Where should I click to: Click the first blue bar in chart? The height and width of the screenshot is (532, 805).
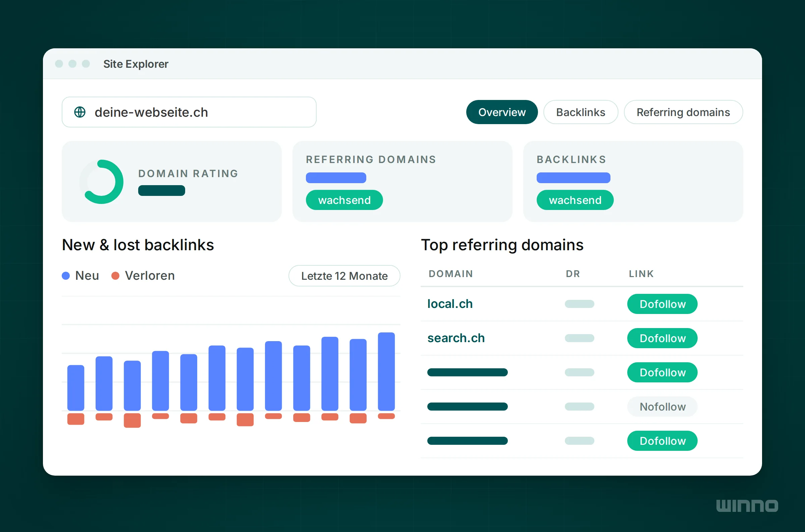(76, 388)
